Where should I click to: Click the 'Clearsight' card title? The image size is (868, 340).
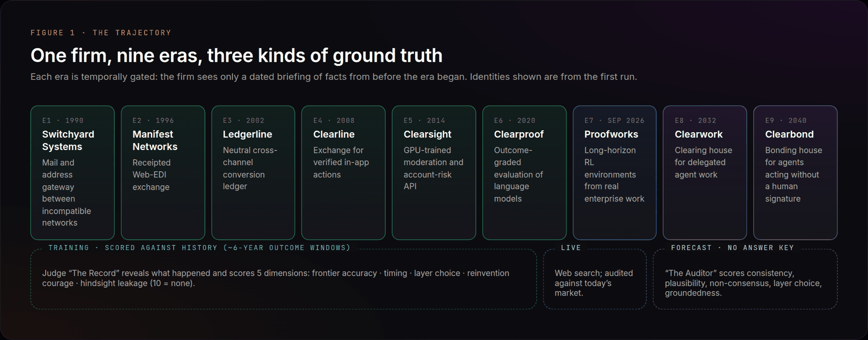[427, 135]
